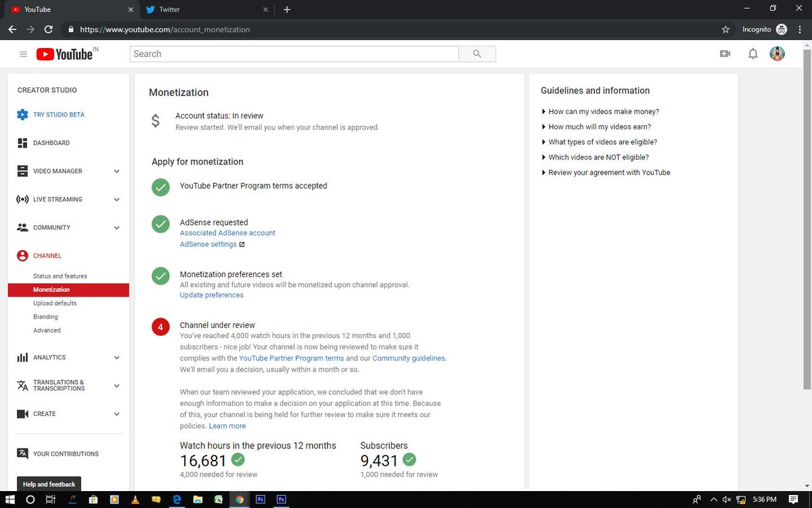Open Community guidelines link
Image resolution: width=812 pixels, height=508 pixels.
(409, 358)
